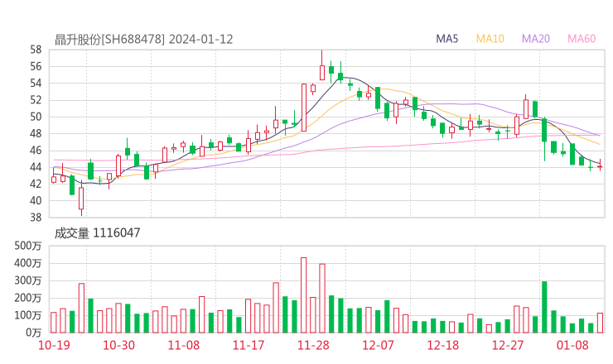Click the 12-27 date axis label
The image size is (613, 364).
pyautogui.click(x=508, y=345)
